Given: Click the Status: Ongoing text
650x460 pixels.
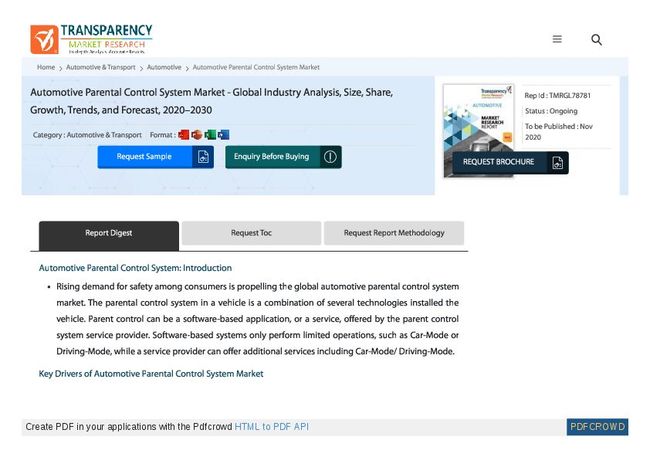Looking at the screenshot, I should 551,111.
